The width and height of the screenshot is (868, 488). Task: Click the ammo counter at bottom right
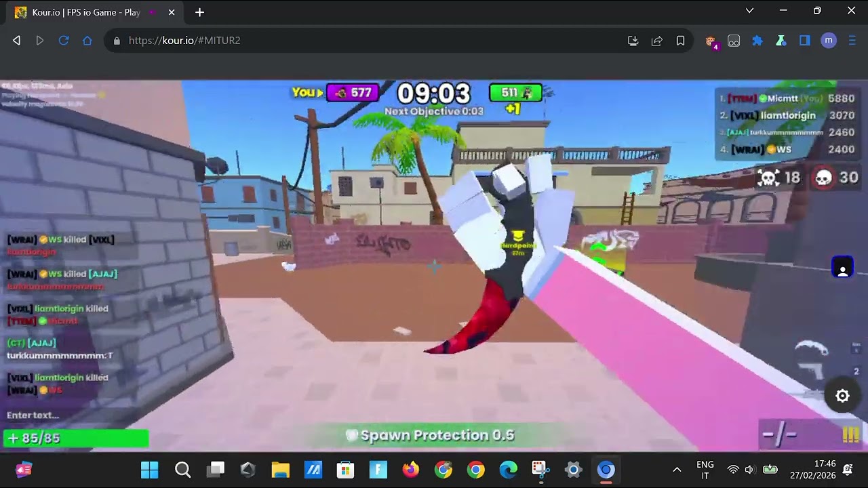(779, 434)
